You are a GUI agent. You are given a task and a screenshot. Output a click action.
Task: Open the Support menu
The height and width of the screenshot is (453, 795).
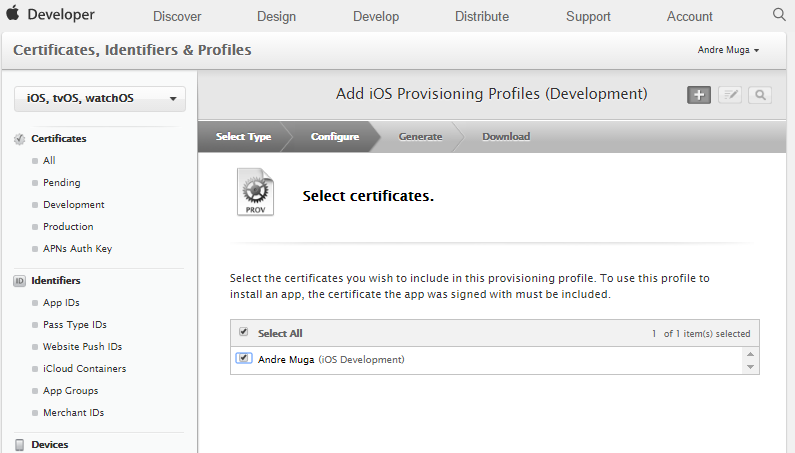[588, 16]
